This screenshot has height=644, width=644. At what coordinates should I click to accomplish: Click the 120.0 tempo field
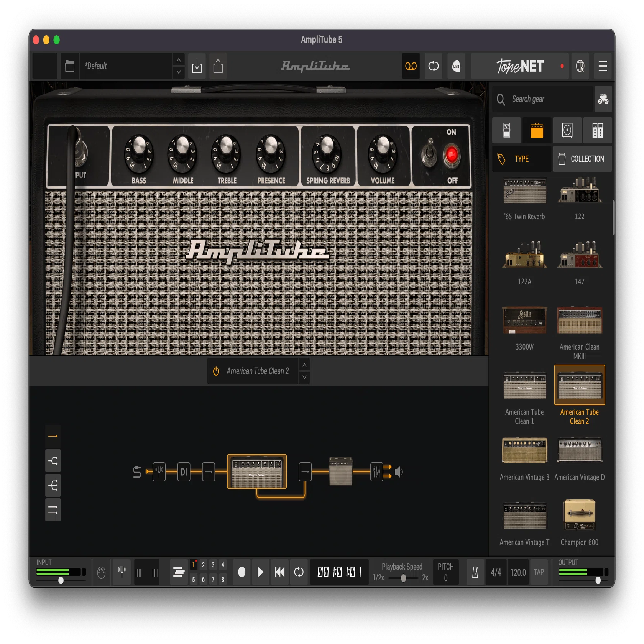pos(518,572)
